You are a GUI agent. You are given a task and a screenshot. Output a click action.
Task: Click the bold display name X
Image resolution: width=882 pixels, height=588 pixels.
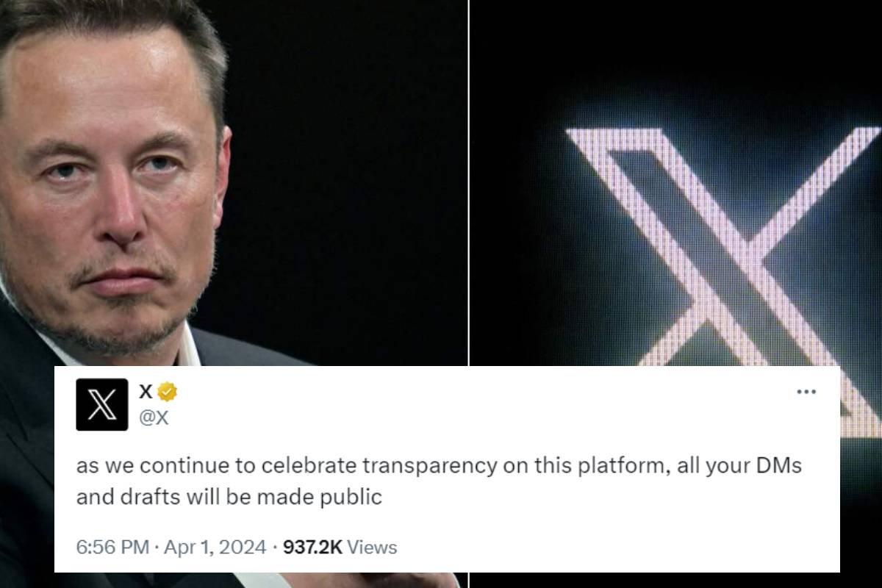coord(146,392)
